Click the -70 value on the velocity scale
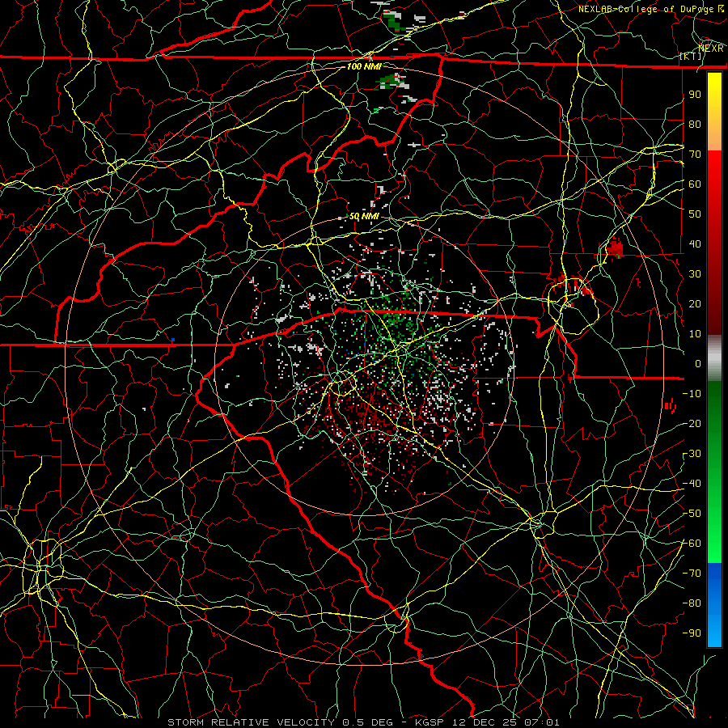 pos(692,574)
